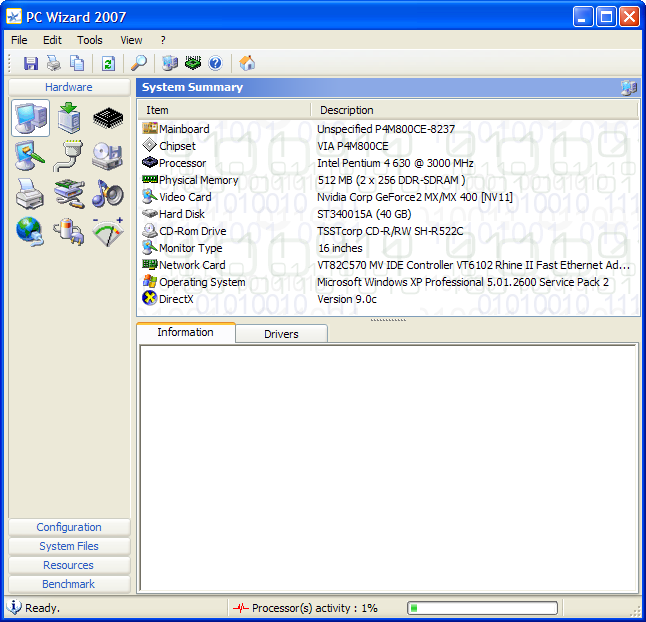Open the ? help menu
The height and width of the screenshot is (622, 646).
coord(163,40)
